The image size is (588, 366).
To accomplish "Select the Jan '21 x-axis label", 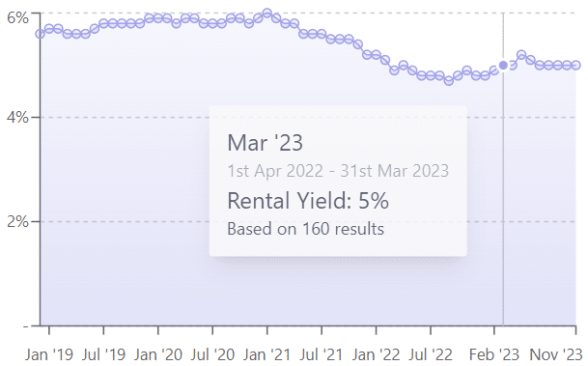I will 267,354.
